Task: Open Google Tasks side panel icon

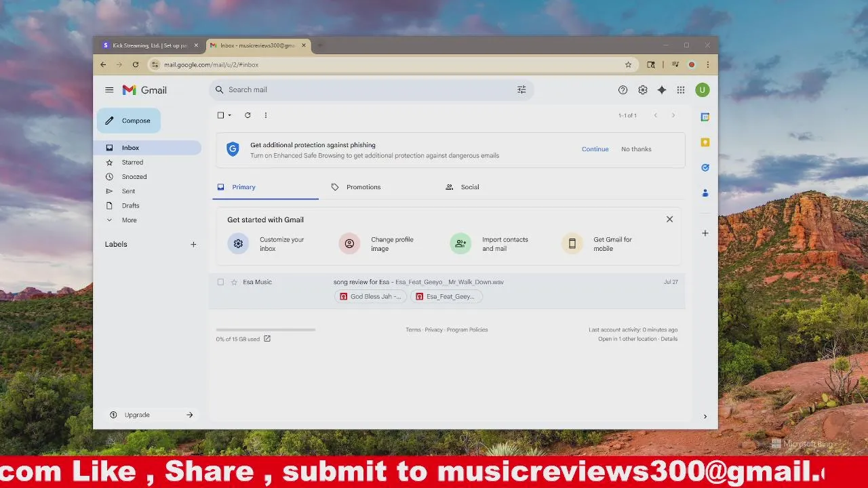Action: coord(705,167)
